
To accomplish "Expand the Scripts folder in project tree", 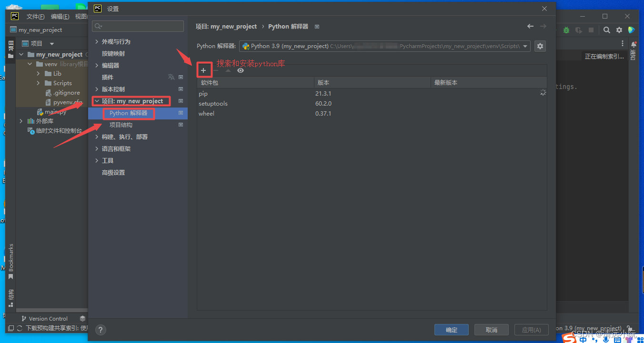I will [x=39, y=83].
